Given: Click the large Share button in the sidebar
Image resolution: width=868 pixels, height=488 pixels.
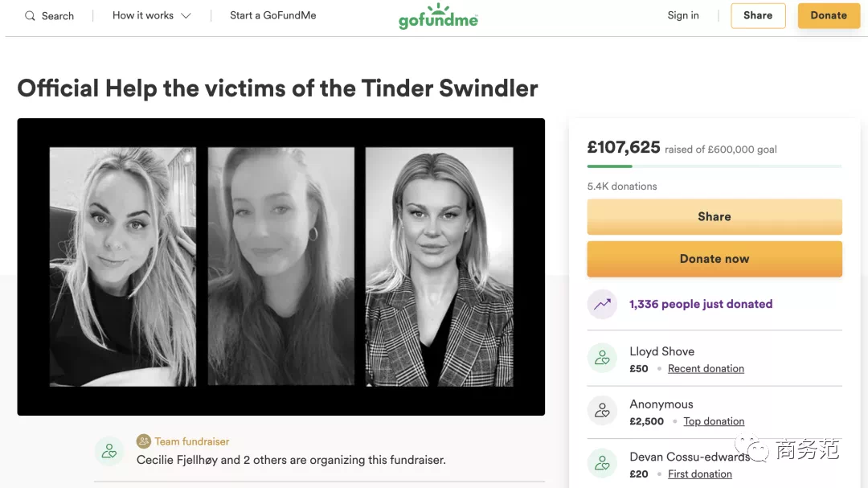Looking at the screenshot, I should tap(714, 217).
